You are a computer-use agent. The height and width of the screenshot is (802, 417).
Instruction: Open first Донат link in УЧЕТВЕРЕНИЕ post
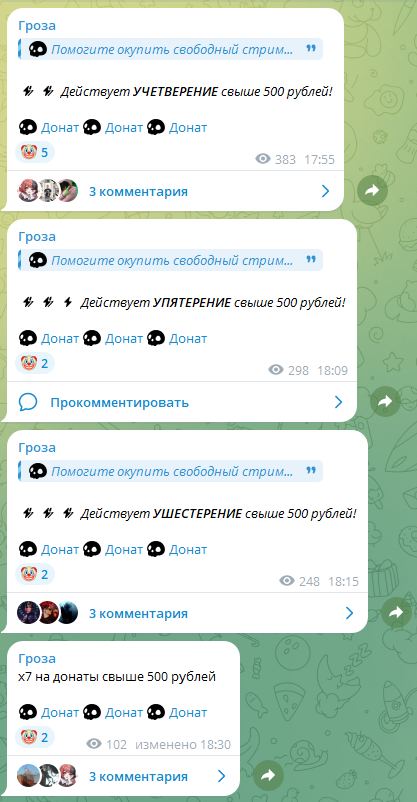[60, 127]
